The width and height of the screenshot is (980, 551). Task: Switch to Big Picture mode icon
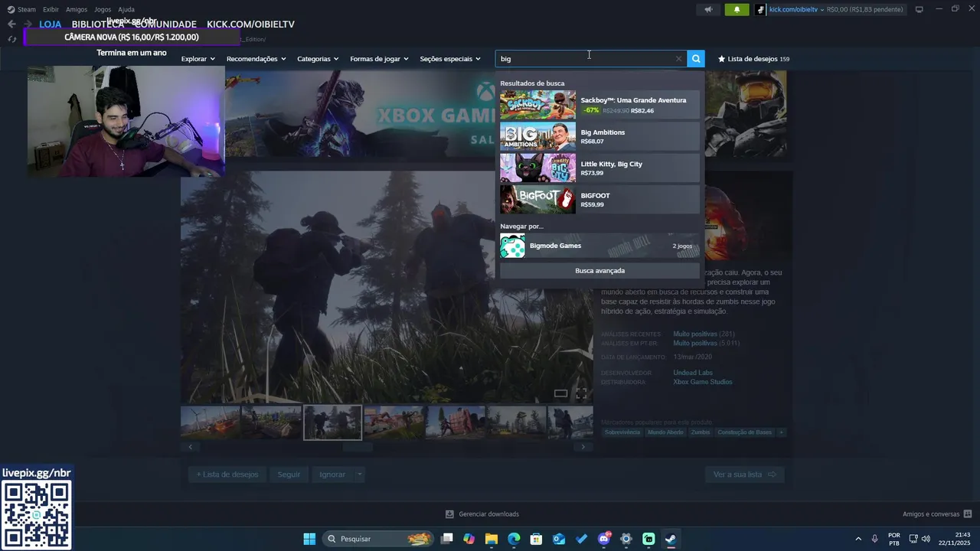tap(919, 9)
